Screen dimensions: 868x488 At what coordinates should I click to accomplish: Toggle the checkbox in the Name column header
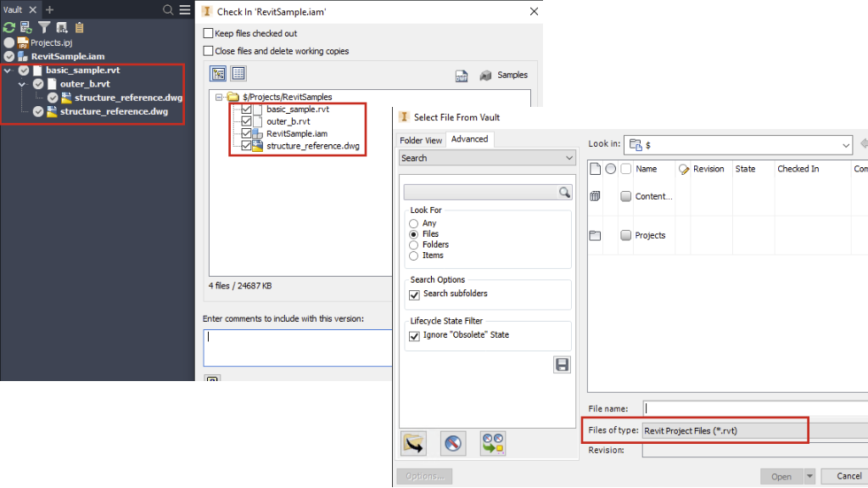626,169
